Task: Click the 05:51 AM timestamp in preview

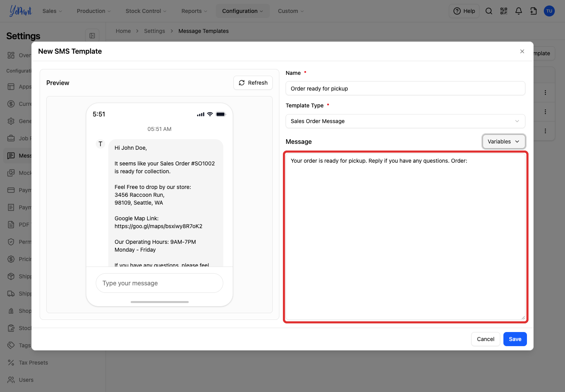Action: (159, 129)
